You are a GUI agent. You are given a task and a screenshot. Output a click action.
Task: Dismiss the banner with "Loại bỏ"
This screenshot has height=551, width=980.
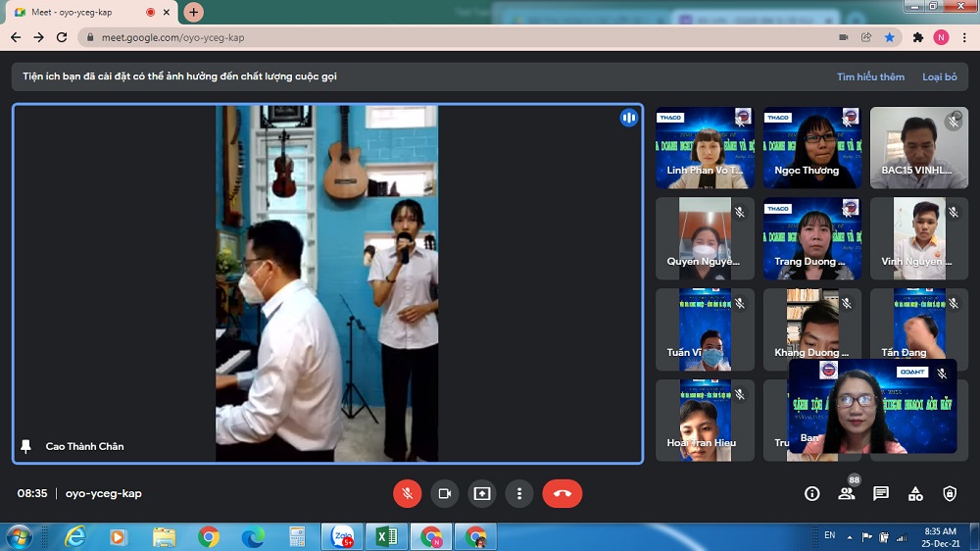tap(939, 76)
